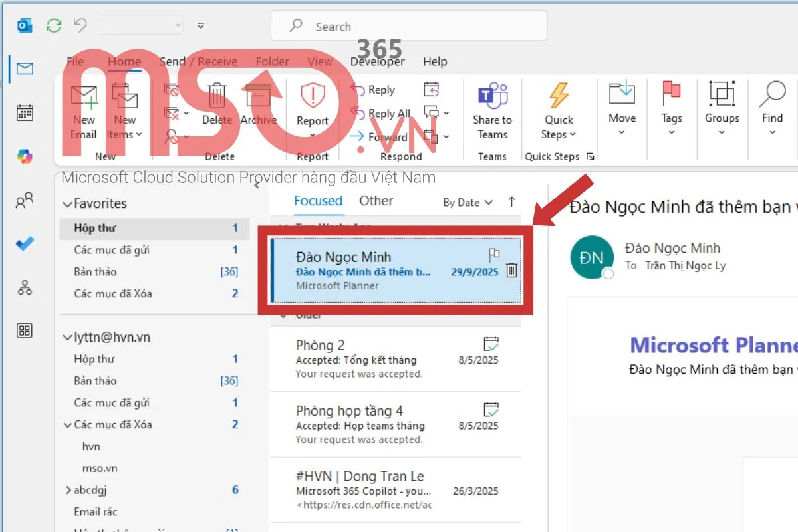This screenshot has height=532, width=798.
Task: Open the Folder ribbon tab
Action: [x=272, y=61]
